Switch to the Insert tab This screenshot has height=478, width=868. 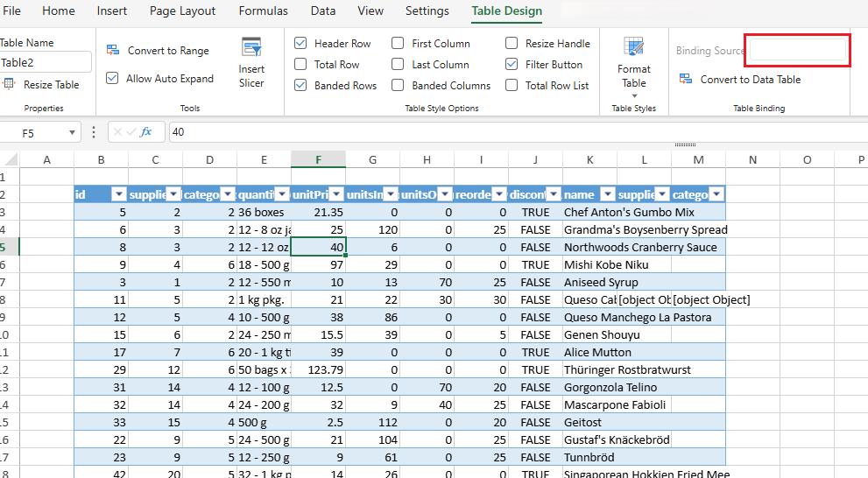(x=112, y=11)
